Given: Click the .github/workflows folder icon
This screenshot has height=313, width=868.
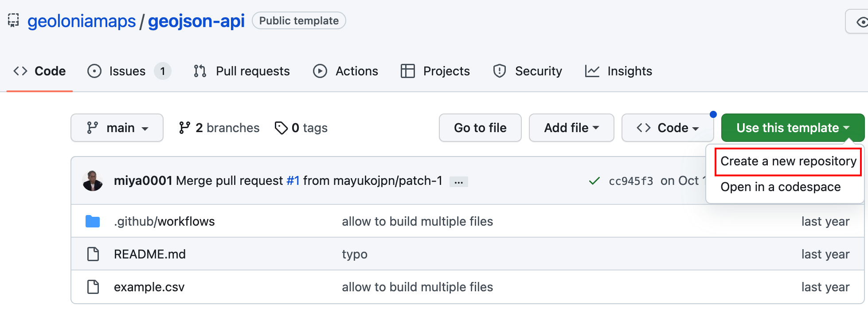Looking at the screenshot, I should [x=93, y=221].
